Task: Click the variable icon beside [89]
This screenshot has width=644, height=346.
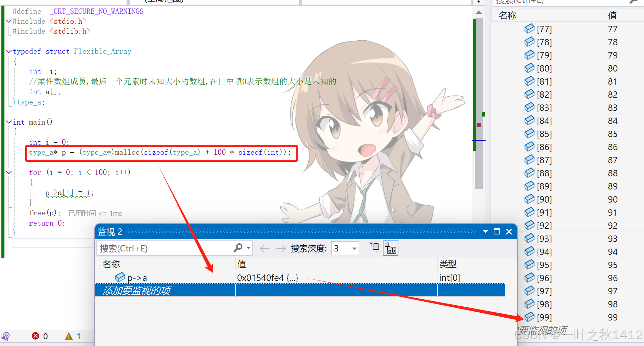Action: click(530, 186)
